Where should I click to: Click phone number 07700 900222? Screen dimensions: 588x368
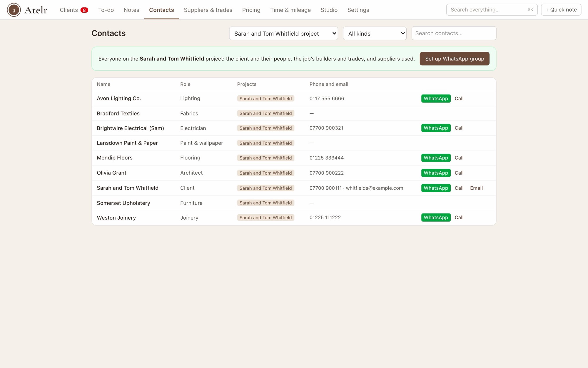326,173
